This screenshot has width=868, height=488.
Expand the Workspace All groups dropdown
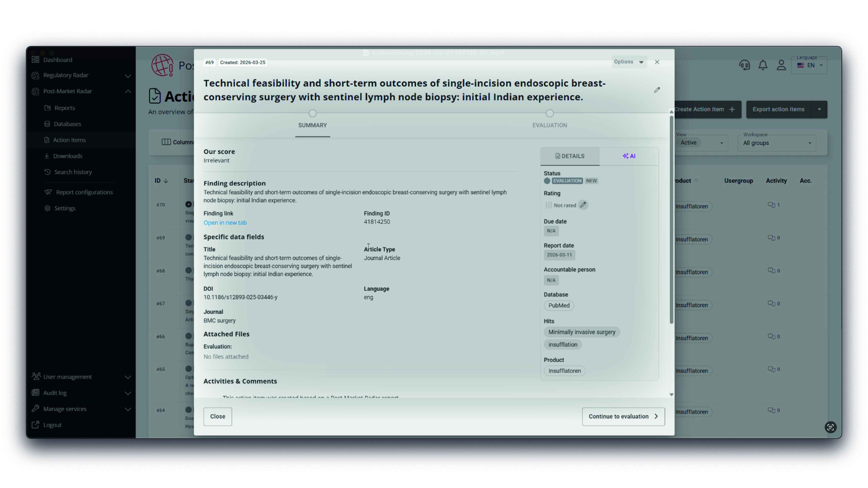point(777,143)
